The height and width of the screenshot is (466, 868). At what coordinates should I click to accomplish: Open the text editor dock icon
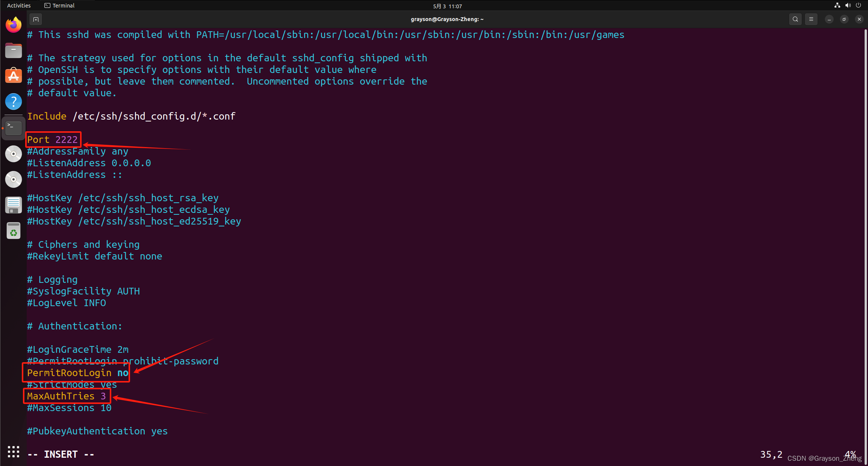tap(14, 205)
